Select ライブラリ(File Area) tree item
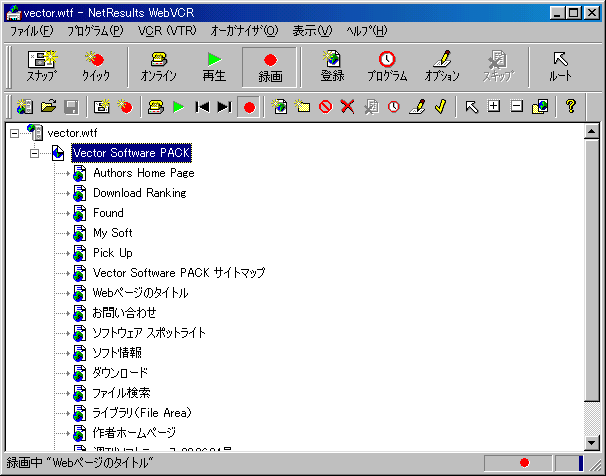This screenshot has height=476, width=606. 142,413
